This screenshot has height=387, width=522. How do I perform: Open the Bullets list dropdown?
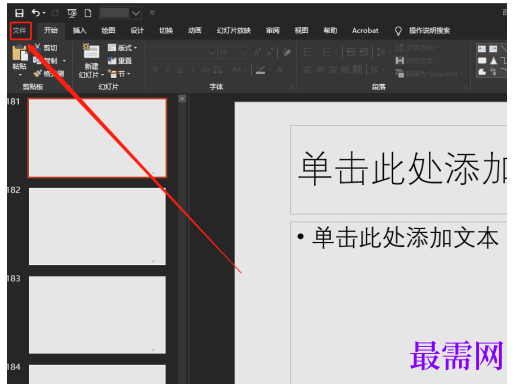317,52
